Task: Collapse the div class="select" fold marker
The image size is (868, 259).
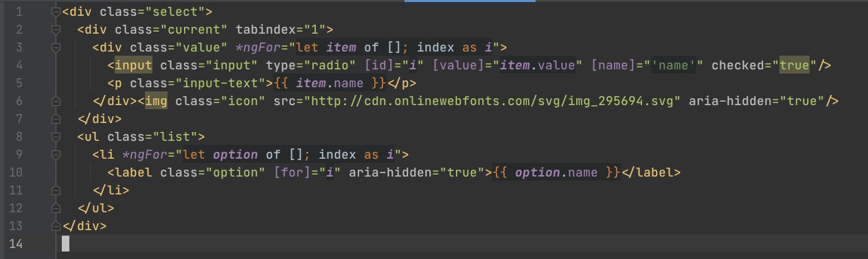Action: point(56,12)
